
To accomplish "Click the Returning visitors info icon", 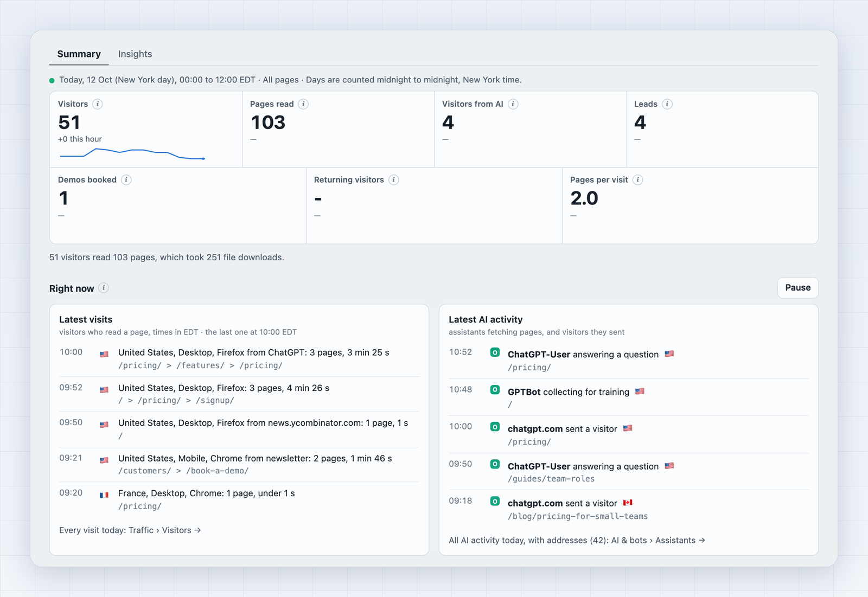I will (394, 180).
